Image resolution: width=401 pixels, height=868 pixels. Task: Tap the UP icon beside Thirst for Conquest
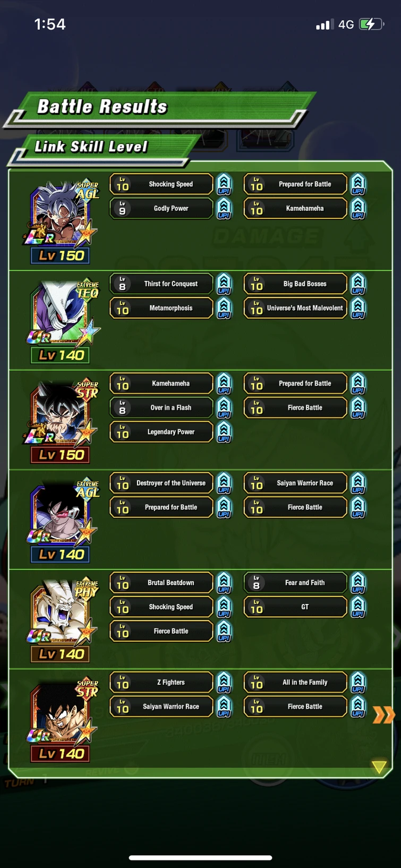[224, 284]
